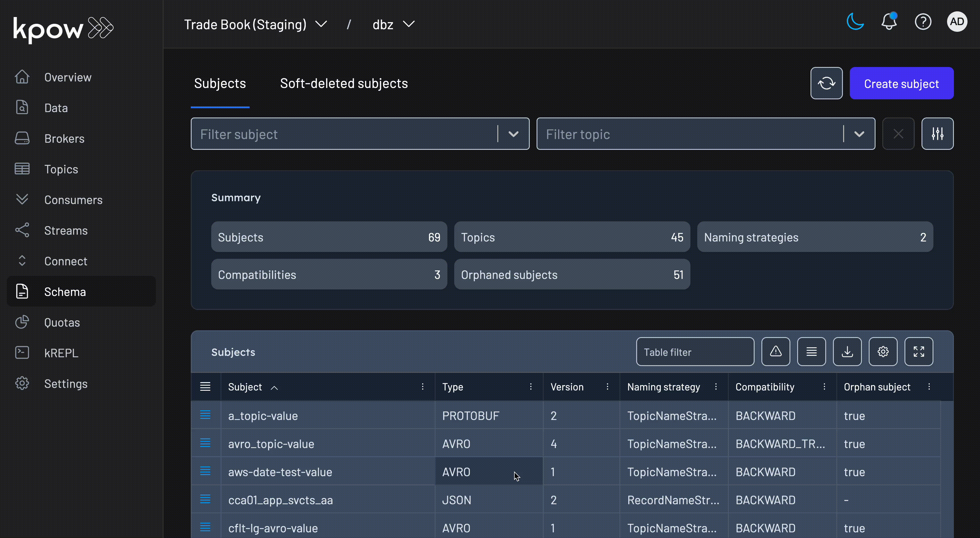Image resolution: width=980 pixels, height=538 pixels.
Task: Open table column settings gear icon
Action: 883,351
